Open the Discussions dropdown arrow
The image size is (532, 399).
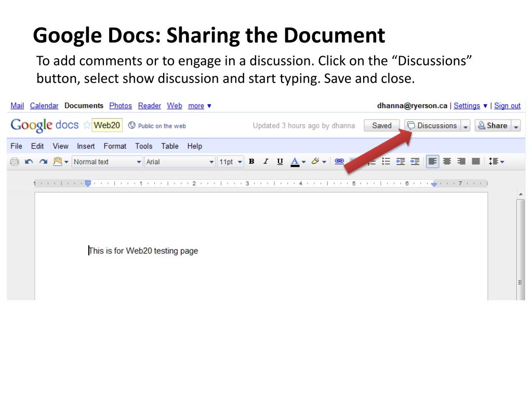pos(465,126)
